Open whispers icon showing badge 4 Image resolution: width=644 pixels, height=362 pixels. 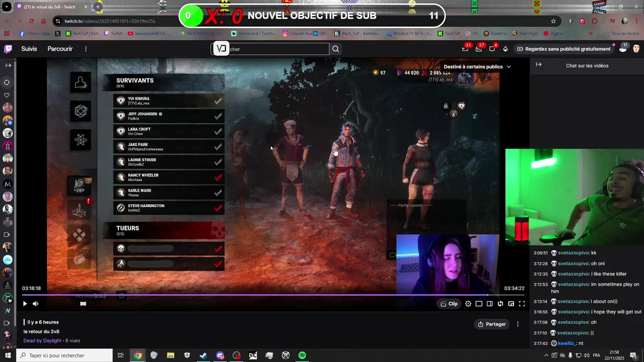pos(492,49)
